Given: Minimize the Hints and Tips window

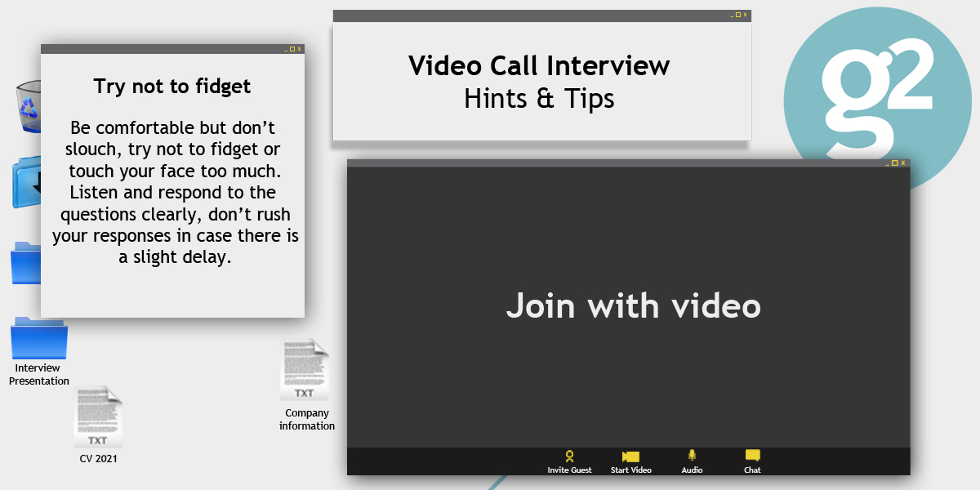Looking at the screenshot, I should click(x=732, y=16).
